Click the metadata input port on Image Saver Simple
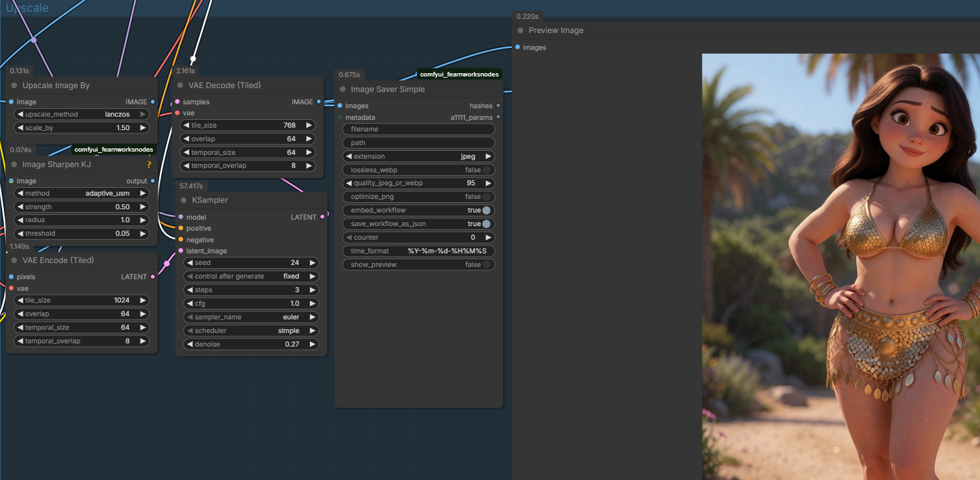 click(x=340, y=117)
